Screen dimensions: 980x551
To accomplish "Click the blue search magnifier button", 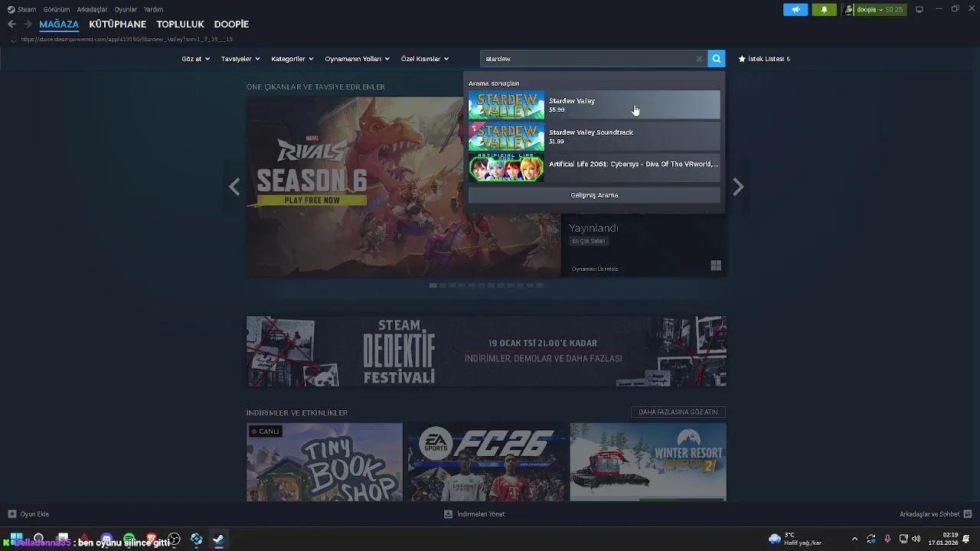I will [716, 58].
